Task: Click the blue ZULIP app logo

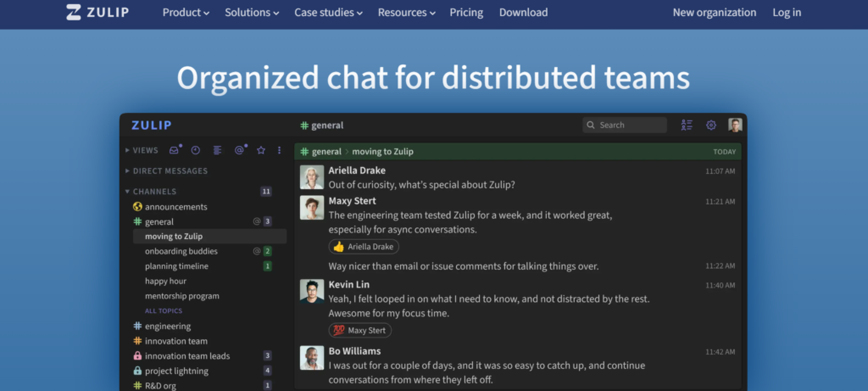Action: [x=151, y=126]
